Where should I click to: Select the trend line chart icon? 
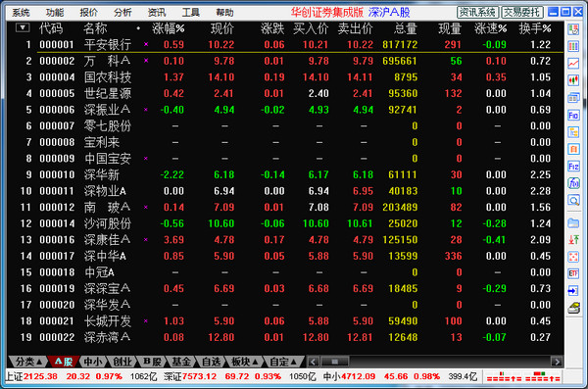click(x=573, y=64)
